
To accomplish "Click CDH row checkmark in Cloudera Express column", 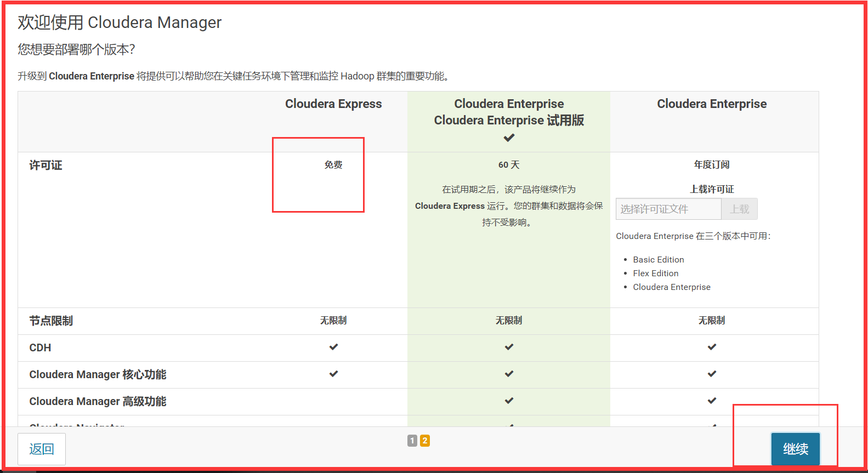I will click(333, 347).
